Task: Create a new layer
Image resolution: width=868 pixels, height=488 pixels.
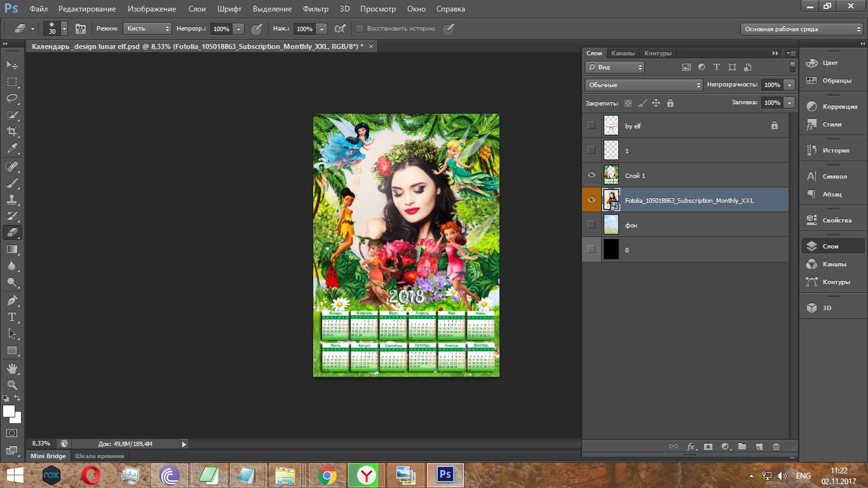Action: coord(759,447)
